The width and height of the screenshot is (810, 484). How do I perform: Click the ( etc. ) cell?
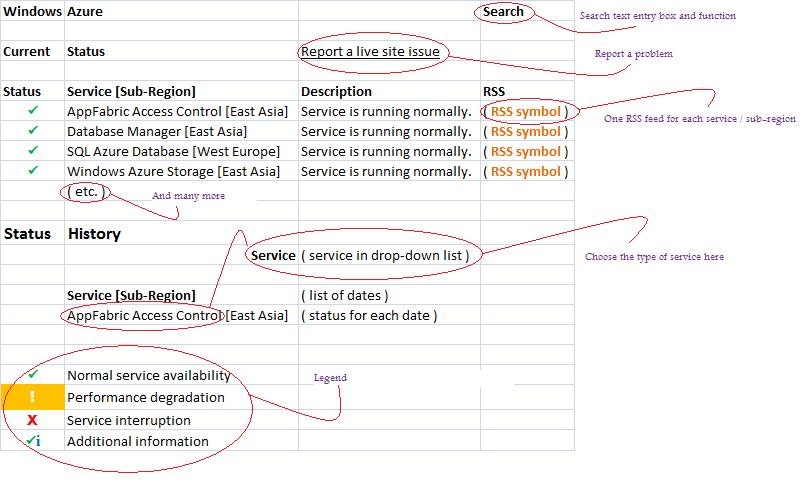[x=86, y=192]
